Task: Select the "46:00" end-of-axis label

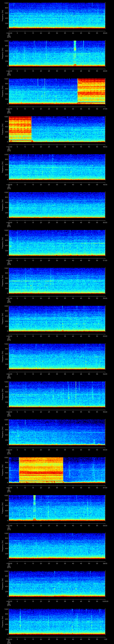Action: point(105,71)
